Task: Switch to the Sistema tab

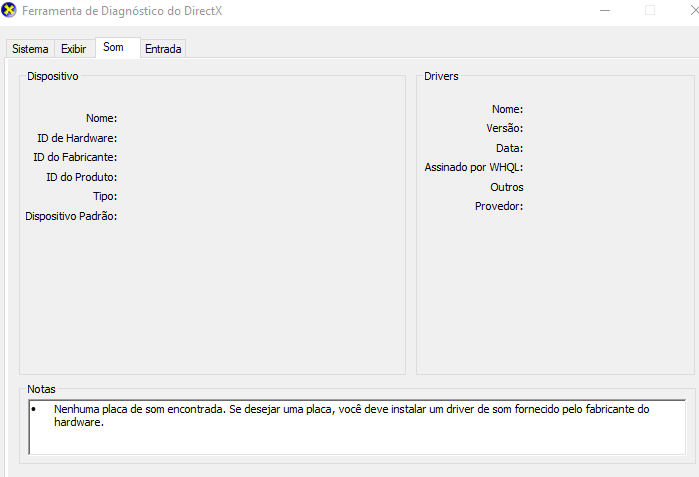Action: [x=30, y=49]
